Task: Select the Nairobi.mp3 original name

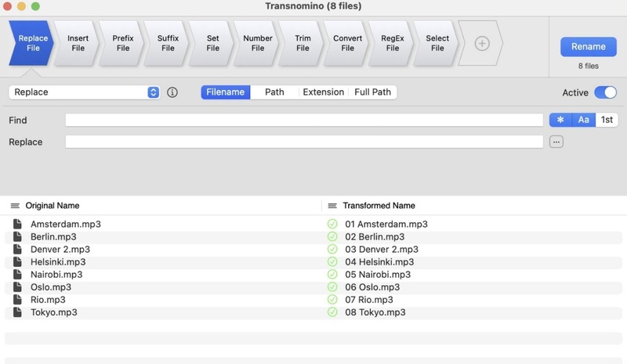Action: [x=56, y=275]
